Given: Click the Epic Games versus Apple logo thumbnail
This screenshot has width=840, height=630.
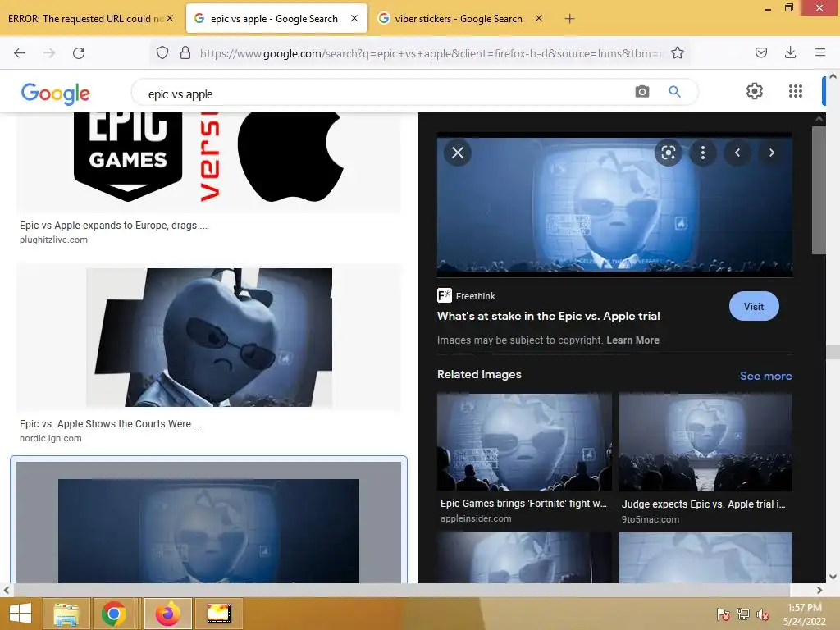Looking at the screenshot, I should point(209,162).
